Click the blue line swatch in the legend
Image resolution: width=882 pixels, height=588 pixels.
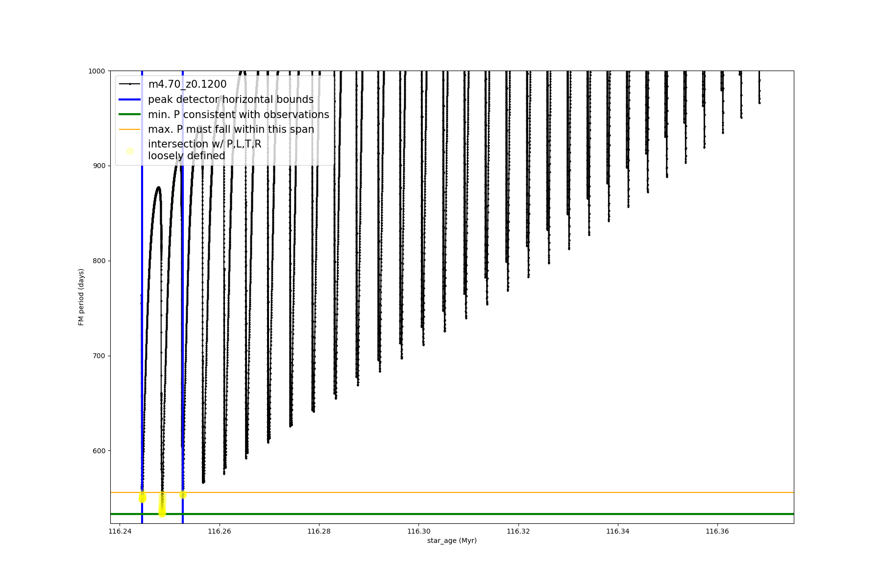click(x=130, y=99)
